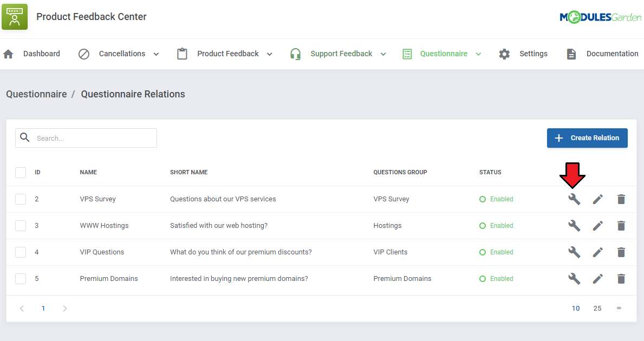The width and height of the screenshot is (644, 341).
Task: Open the Documentation page
Action: click(x=612, y=54)
